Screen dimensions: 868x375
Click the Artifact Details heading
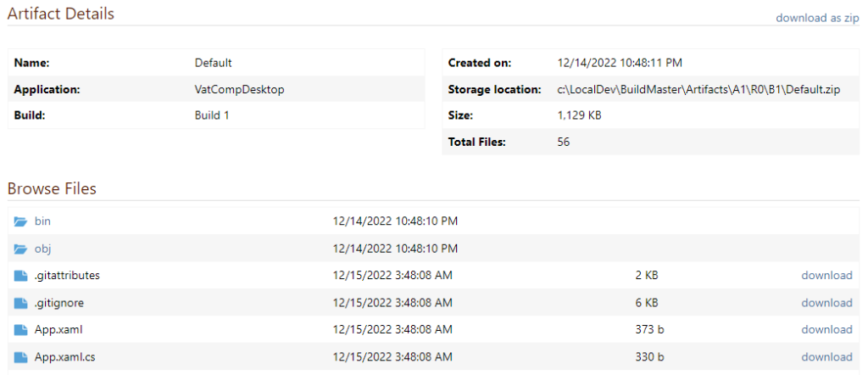coord(60,14)
